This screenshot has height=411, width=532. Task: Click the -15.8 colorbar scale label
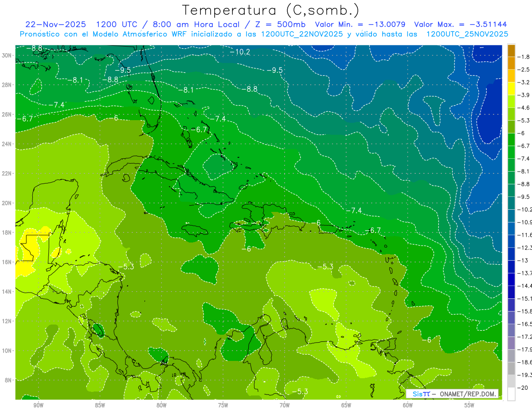coord(524,311)
